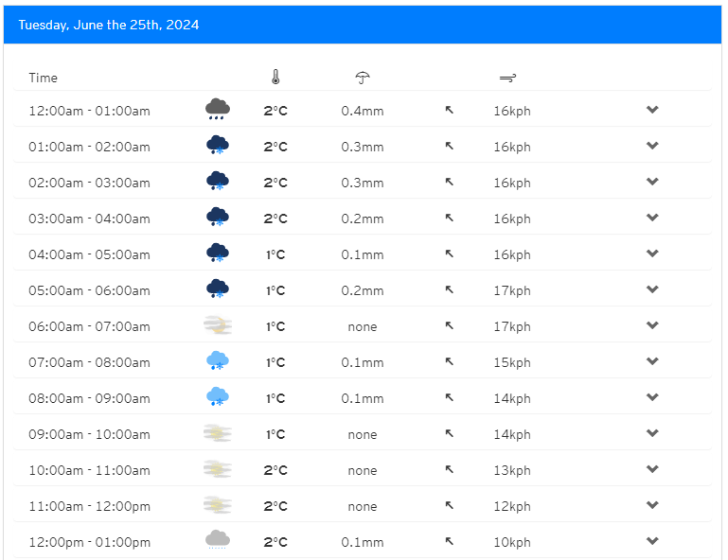This screenshot has width=728, height=560.
Task: Click wind direction arrow in 01:00am - 02:00am row
Action: tap(449, 146)
